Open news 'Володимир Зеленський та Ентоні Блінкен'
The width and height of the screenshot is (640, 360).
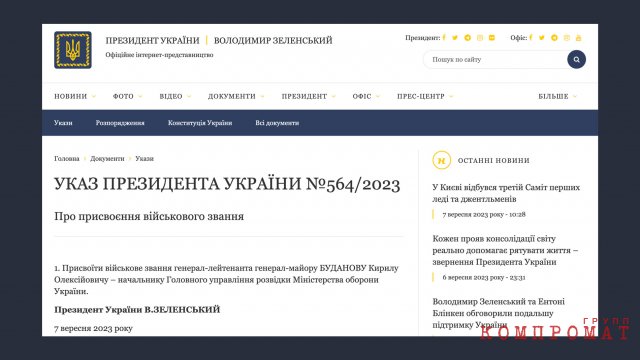pyautogui.click(x=499, y=313)
